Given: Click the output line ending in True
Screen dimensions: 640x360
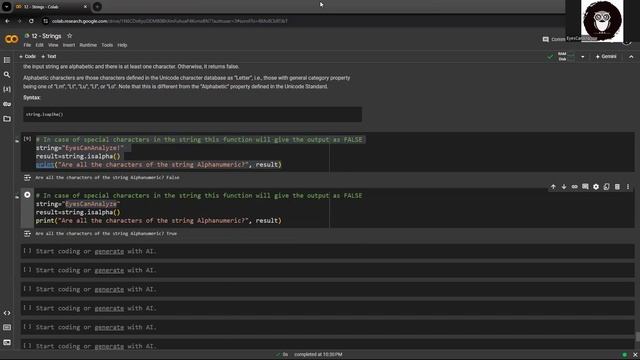Looking at the screenshot, I should tap(106, 233).
